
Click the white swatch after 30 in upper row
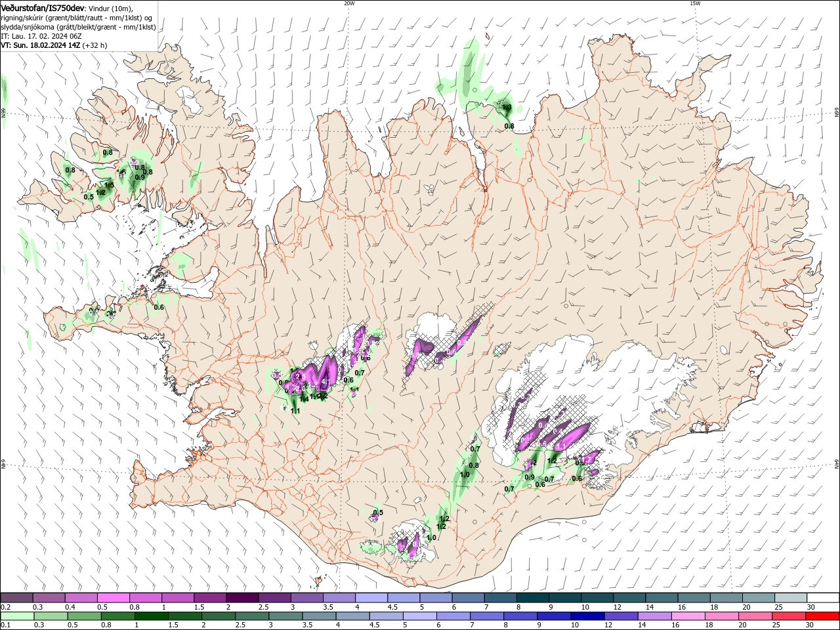pos(823,597)
